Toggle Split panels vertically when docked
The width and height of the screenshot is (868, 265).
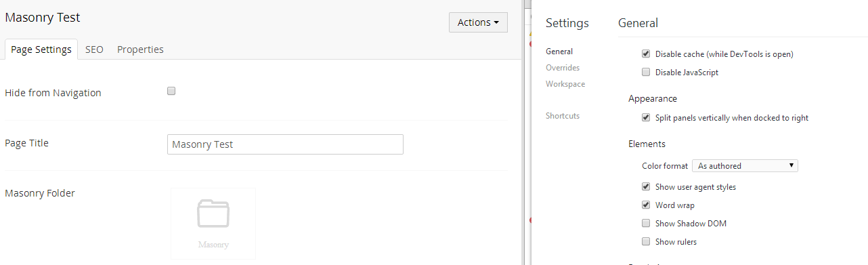(646, 118)
